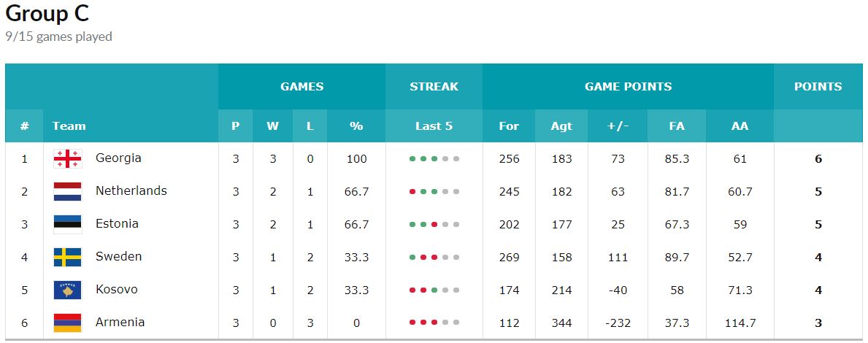
Task: Click the Netherlands flag icon
Action: tap(68, 191)
